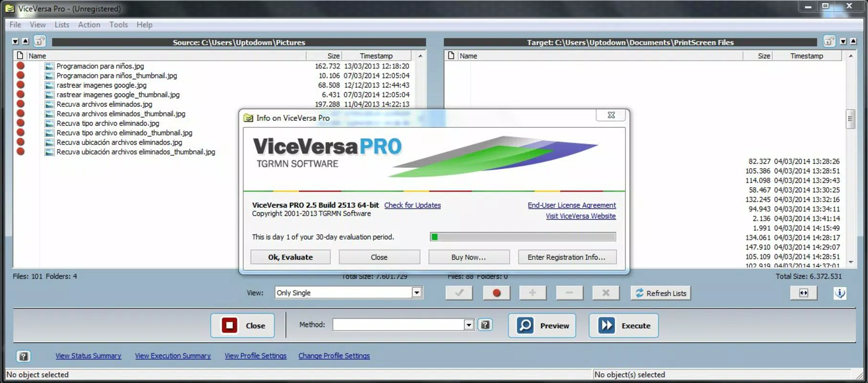This screenshot has height=383, width=868.
Task: Click the ViceVersa Pro title bar app icon
Action: point(10,9)
